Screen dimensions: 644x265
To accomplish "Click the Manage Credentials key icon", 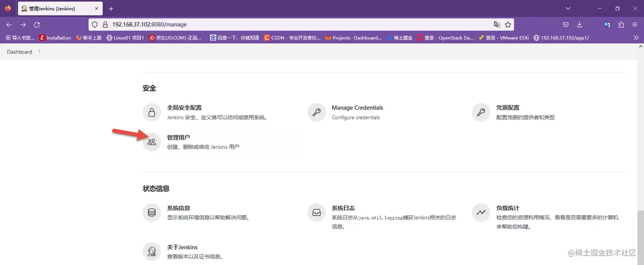I will (x=316, y=112).
